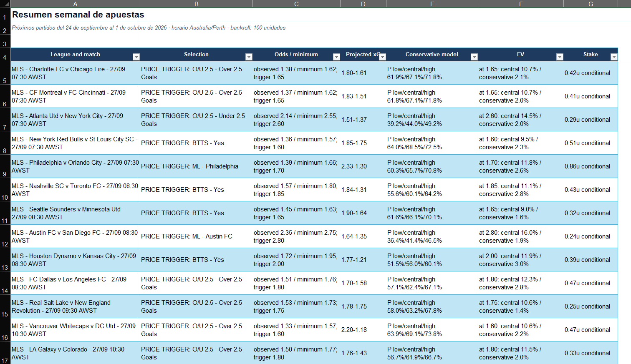Click stake cell '0.24u conditional'
Viewport: 631px width, 364px height.
coord(591,236)
